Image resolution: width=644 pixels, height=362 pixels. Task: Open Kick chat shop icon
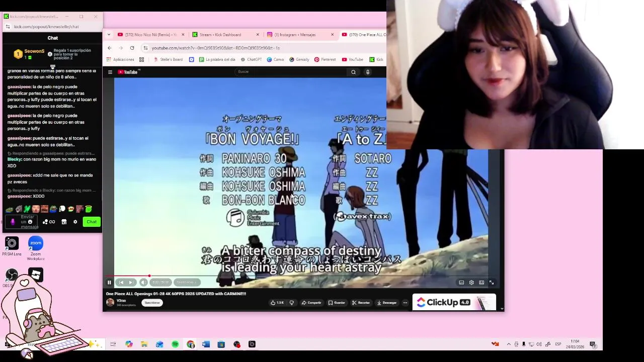[x=64, y=222]
